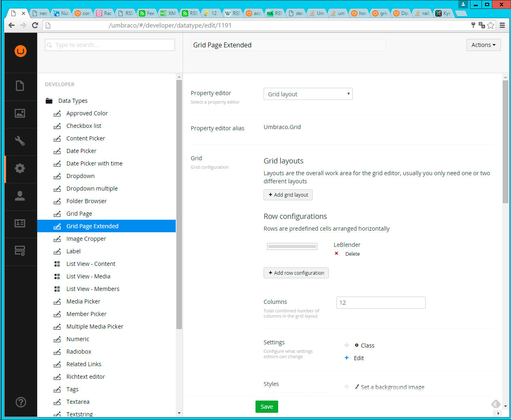Image resolution: width=511 pixels, height=420 pixels.
Task: Switch to the 'rail' browser tab
Action: [x=422, y=13]
